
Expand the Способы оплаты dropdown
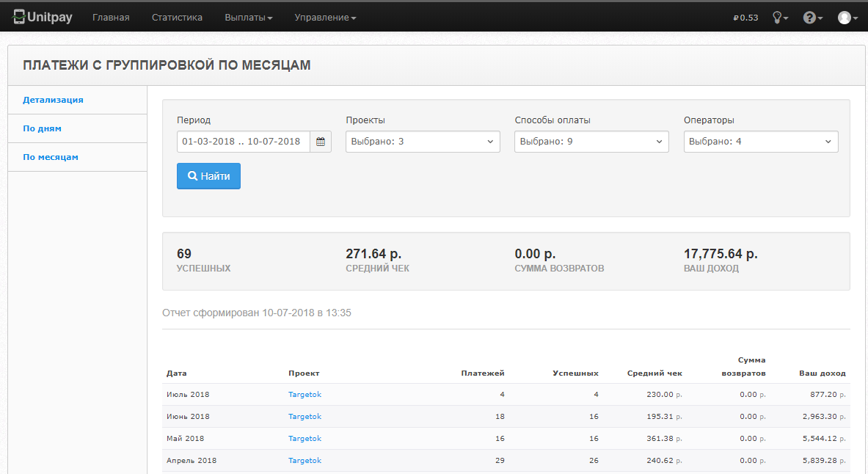click(x=591, y=142)
